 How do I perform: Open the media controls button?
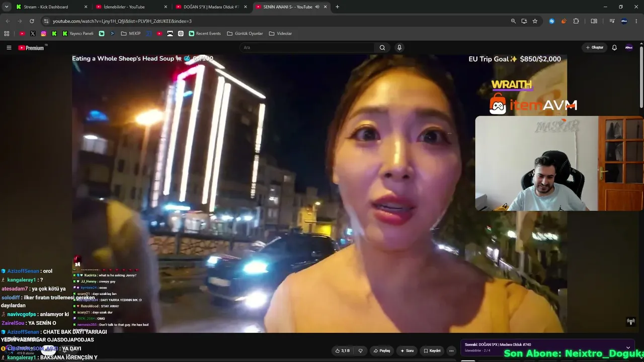pos(612,21)
